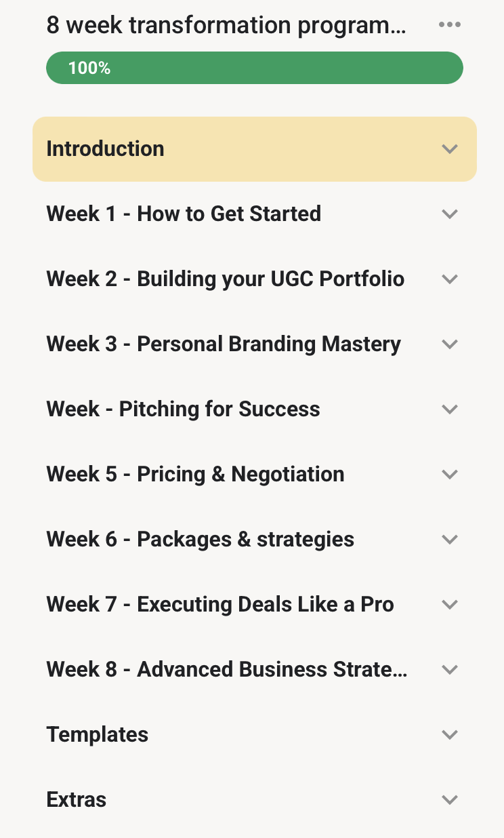Open Week 1 - How to Get Started

click(x=184, y=214)
